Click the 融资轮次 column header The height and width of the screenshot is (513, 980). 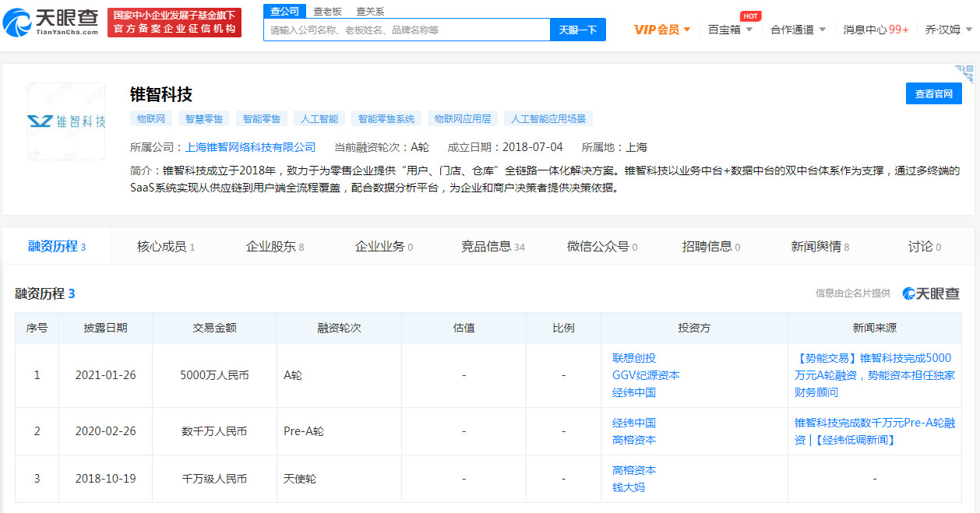click(x=339, y=328)
